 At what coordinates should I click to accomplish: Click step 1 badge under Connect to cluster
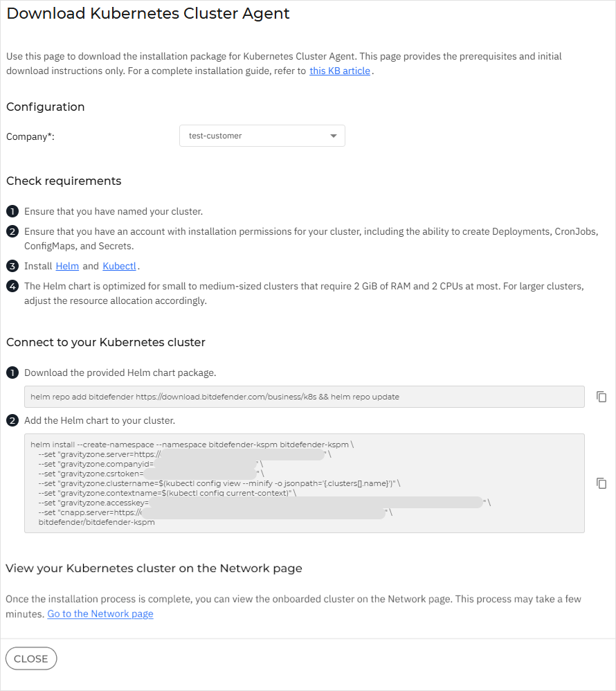(x=12, y=373)
